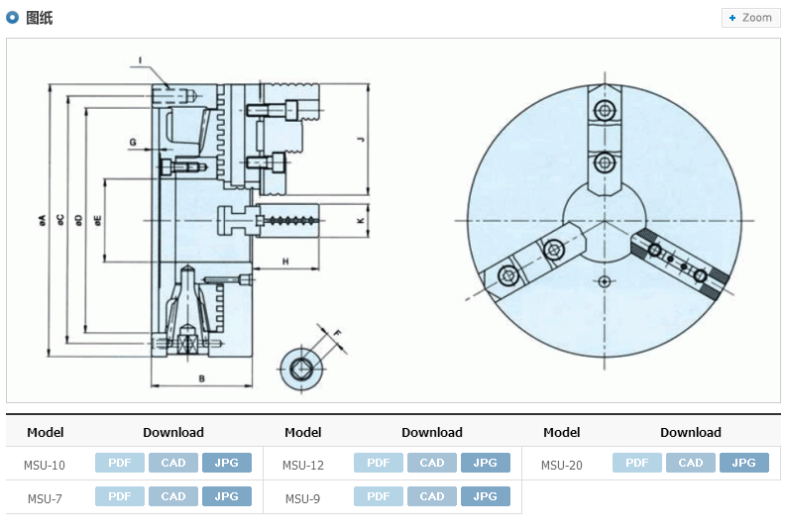The height and width of the screenshot is (532, 785).
Task: Download MSU-10 PDF file
Action: click(x=120, y=463)
